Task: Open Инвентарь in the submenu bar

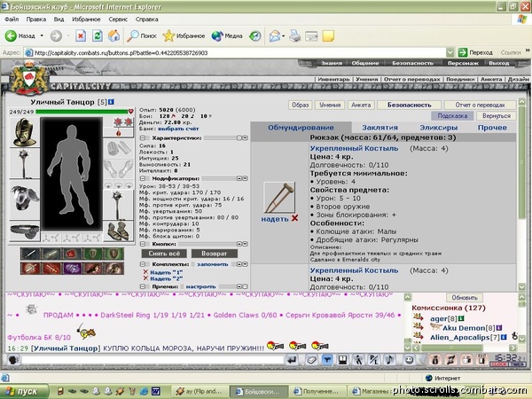Action: pyautogui.click(x=333, y=79)
